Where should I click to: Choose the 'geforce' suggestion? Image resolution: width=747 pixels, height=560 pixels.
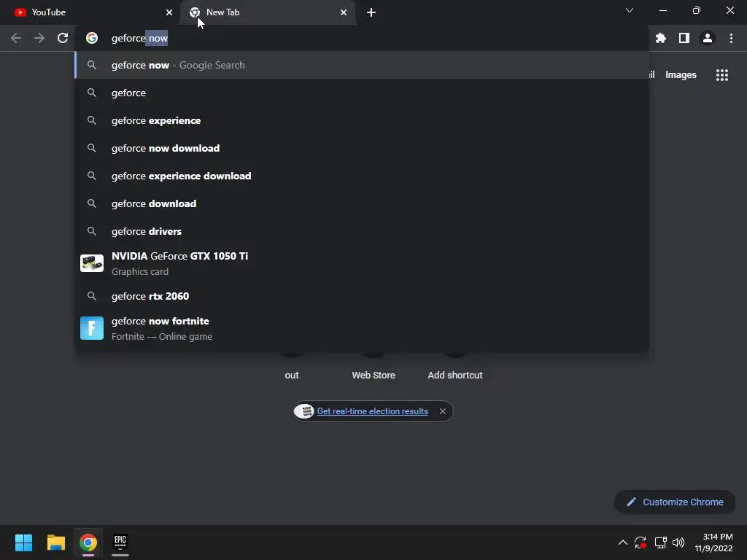[362, 93]
